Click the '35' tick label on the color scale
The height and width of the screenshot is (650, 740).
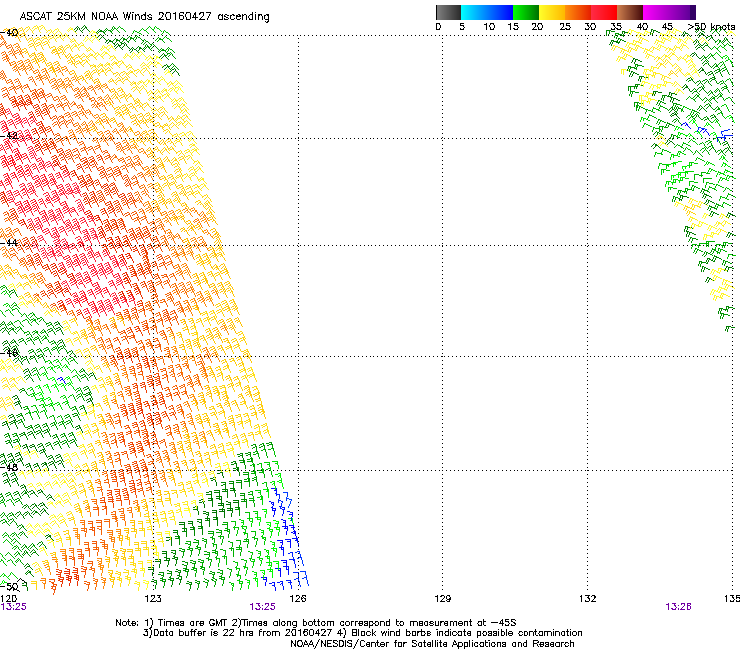[x=616, y=27]
